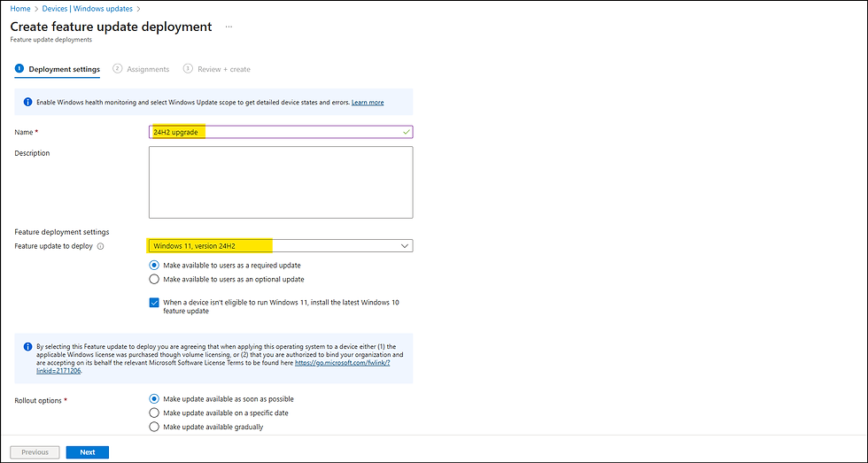The image size is (868, 463).
Task: Click the Previous button
Action: (35, 452)
